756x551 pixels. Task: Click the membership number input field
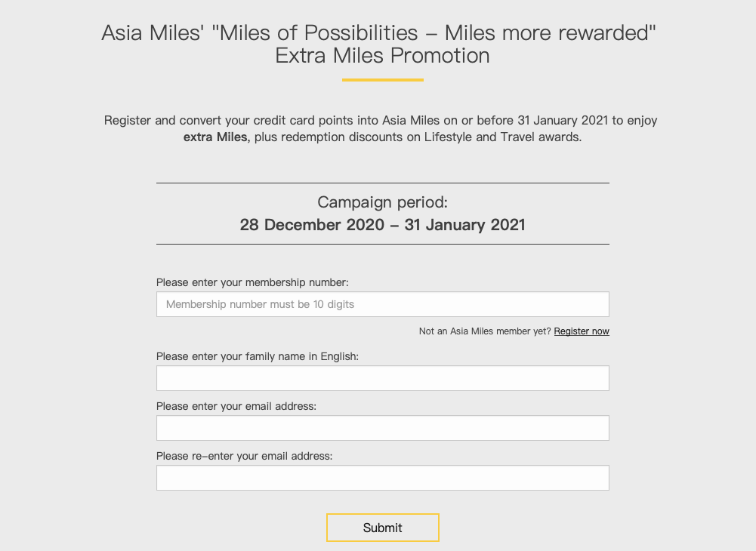382,304
